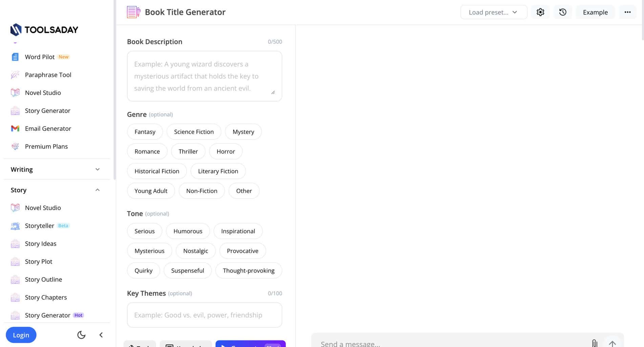The image size is (644, 347).
Task: Click the Example button
Action: click(x=595, y=12)
